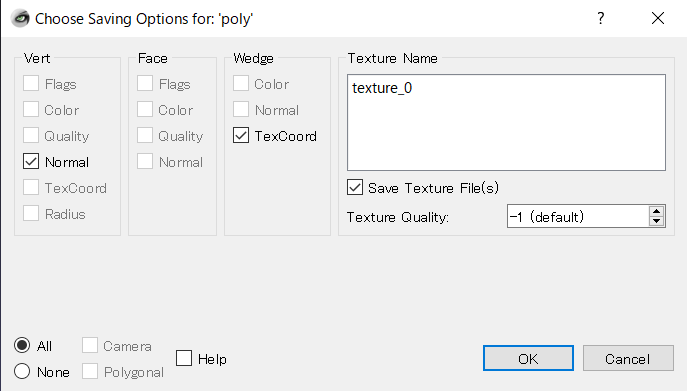The width and height of the screenshot is (687, 391).
Task: Click the question mark help icon
Action: coord(601,18)
